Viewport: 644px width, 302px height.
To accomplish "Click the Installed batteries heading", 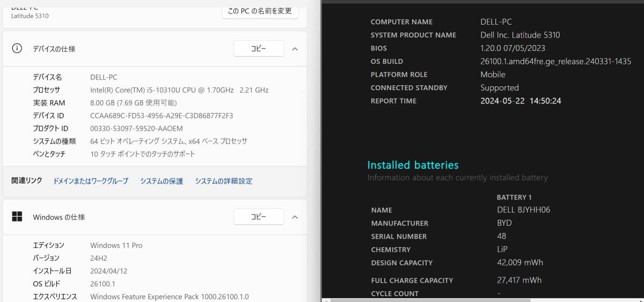I will coord(413,165).
